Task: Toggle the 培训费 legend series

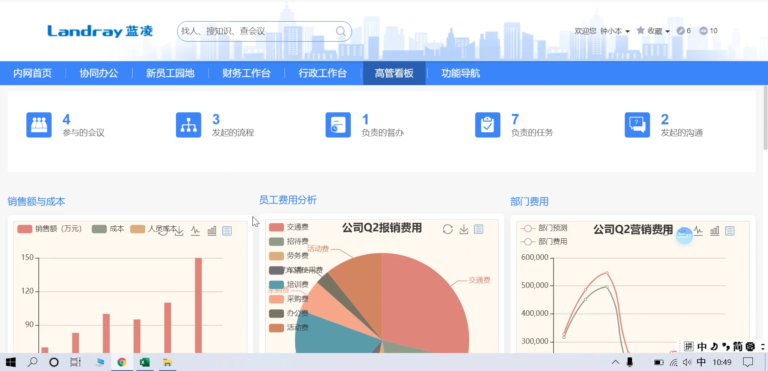Action: (x=289, y=284)
